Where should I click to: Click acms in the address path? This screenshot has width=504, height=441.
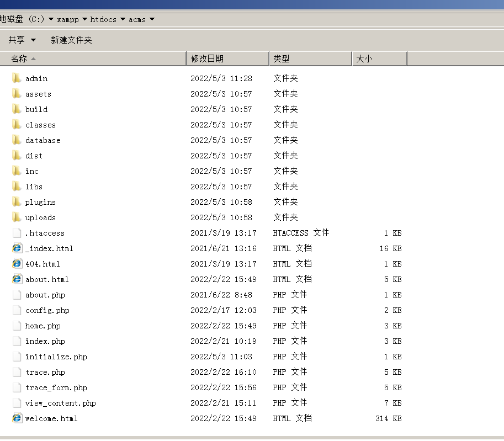(x=137, y=20)
